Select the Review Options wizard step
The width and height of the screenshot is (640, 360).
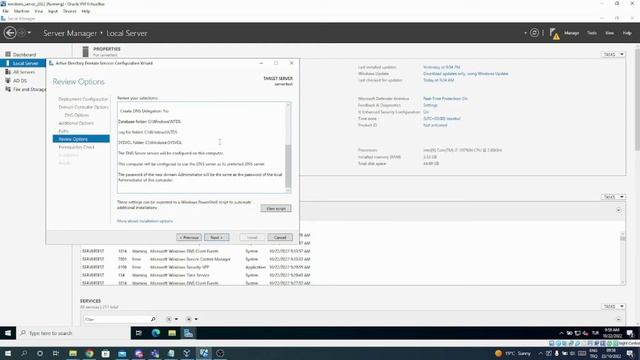click(81, 139)
